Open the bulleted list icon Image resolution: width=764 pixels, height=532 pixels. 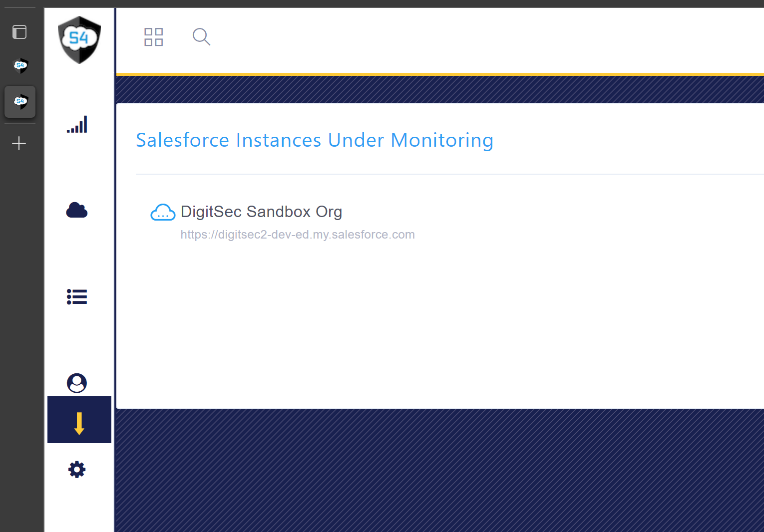77,296
